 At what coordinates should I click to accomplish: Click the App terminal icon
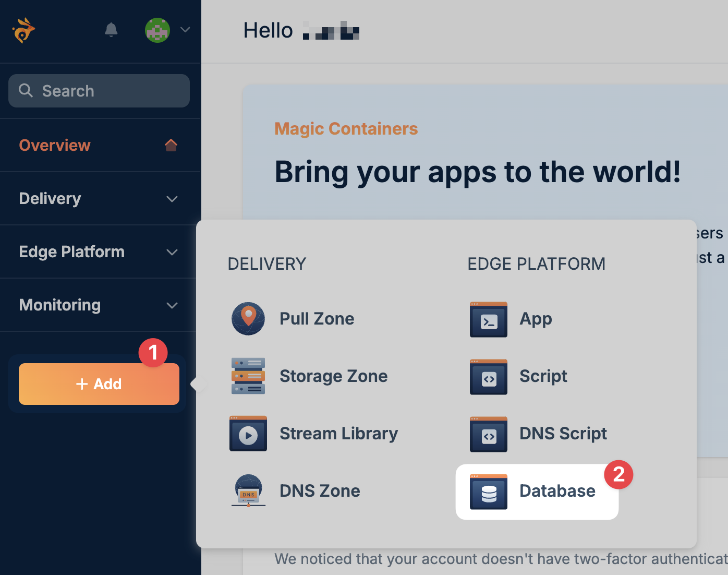pyautogui.click(x=489, y=319)
